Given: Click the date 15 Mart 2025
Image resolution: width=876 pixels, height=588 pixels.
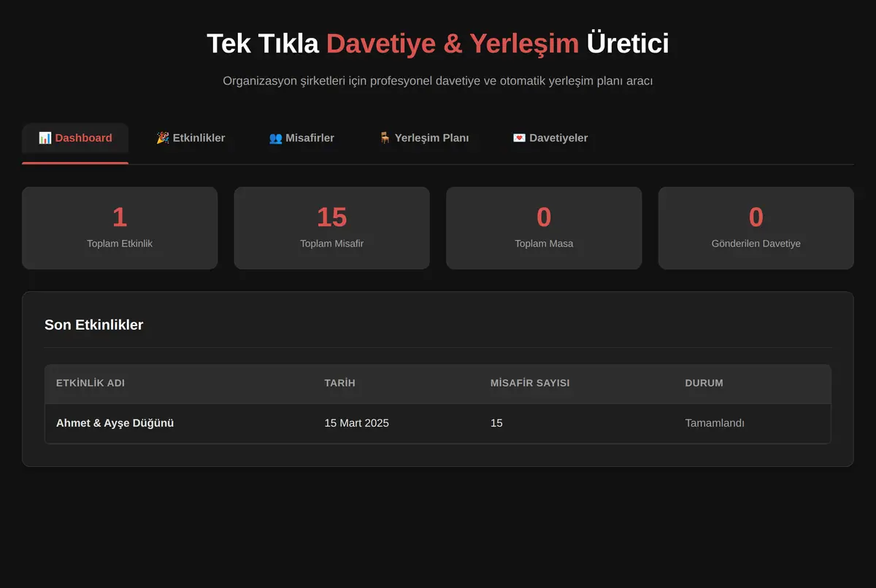Looking at the screenshot, I should tap(357, 423).
